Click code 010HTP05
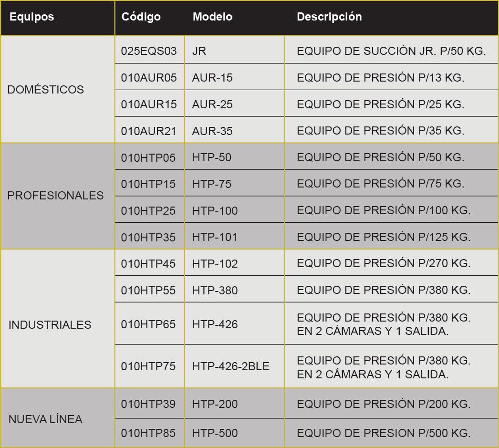Viewport: 499px width, 448px height. [148, 158]
